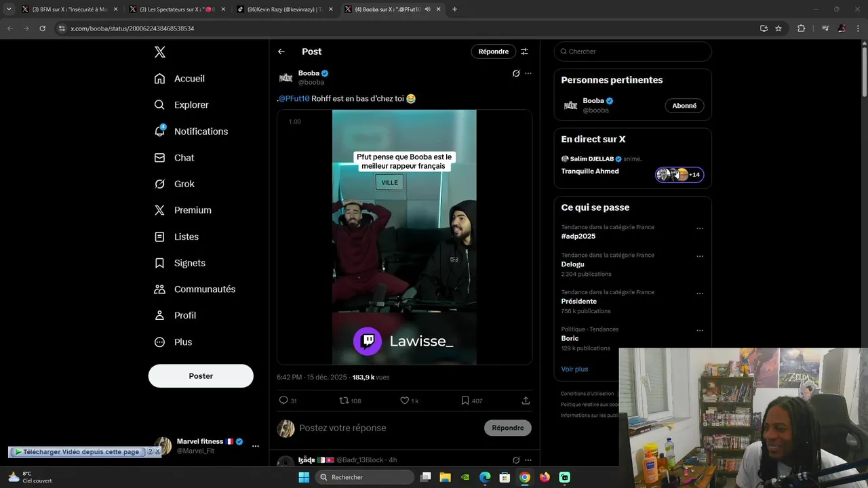Bookmark this page with star icon
Image resolution: width=868 pixels, height=488 pixels.
[778, 28]
